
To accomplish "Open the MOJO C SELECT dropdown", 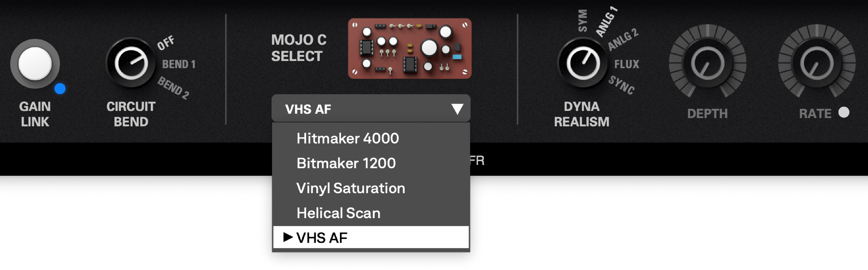I will (371, 109).
